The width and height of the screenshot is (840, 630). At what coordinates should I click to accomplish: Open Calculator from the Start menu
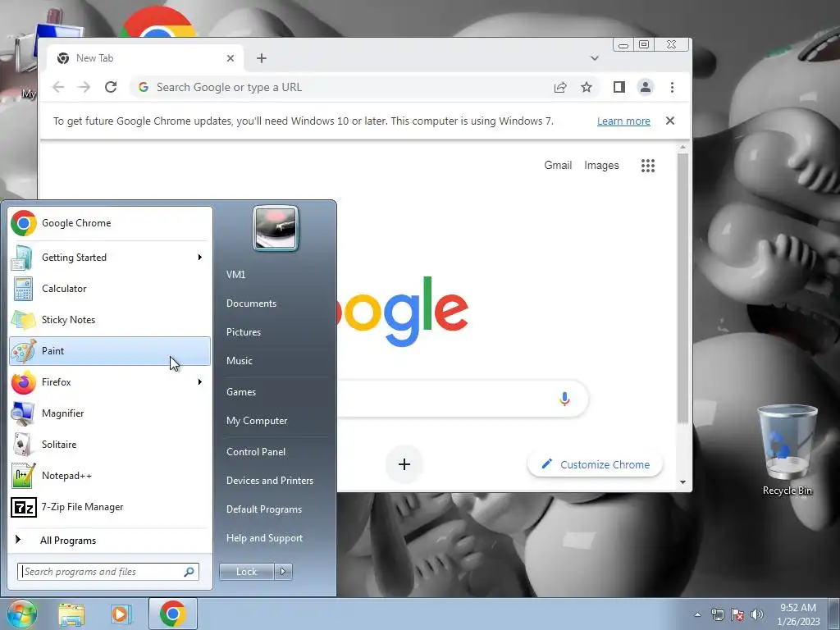(x=110, y=288)
